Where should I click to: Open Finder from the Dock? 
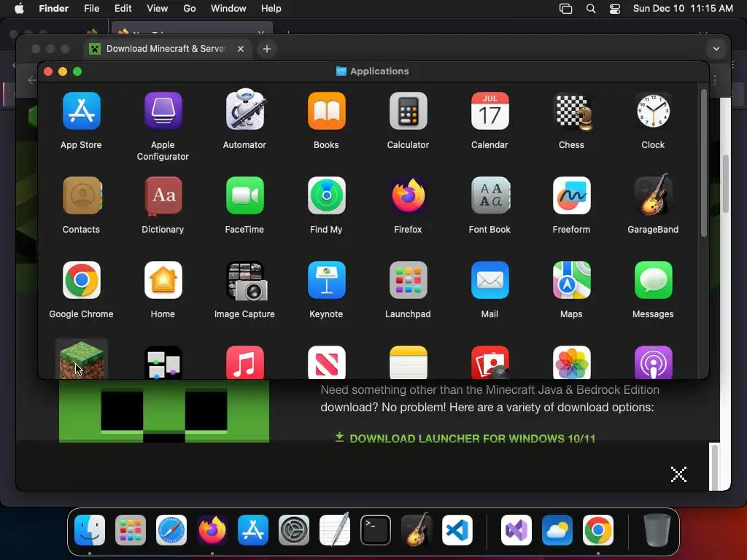90,530
